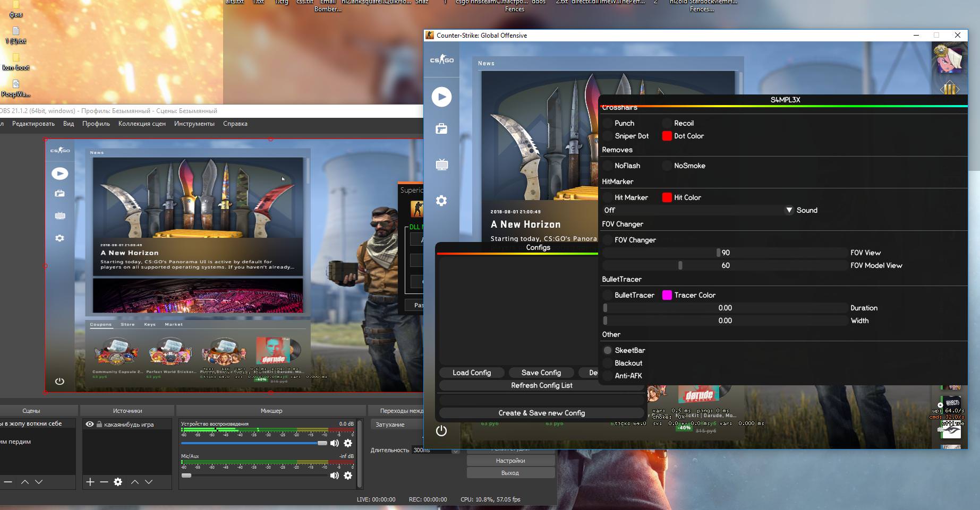Screen dimensions: 980x510
Task: Open the ken boot desktop folder
Action: tap(15, 61)
